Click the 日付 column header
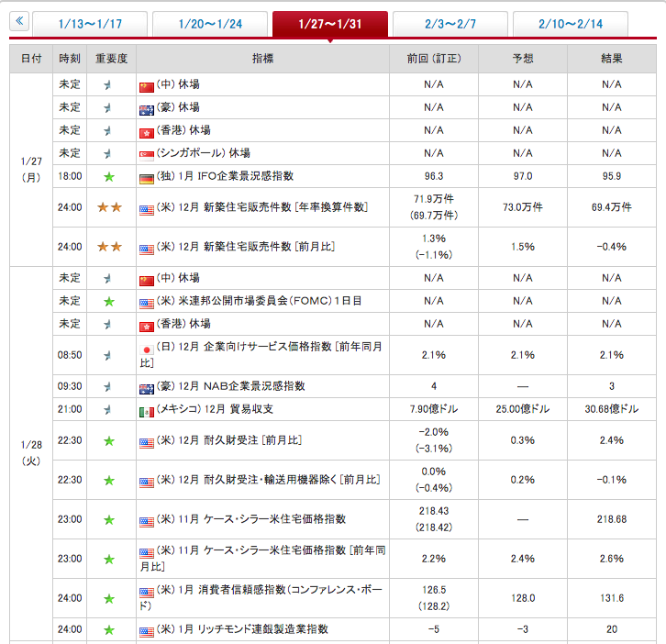The width and height of the screenshot is (666, 644). click(31, 59)
